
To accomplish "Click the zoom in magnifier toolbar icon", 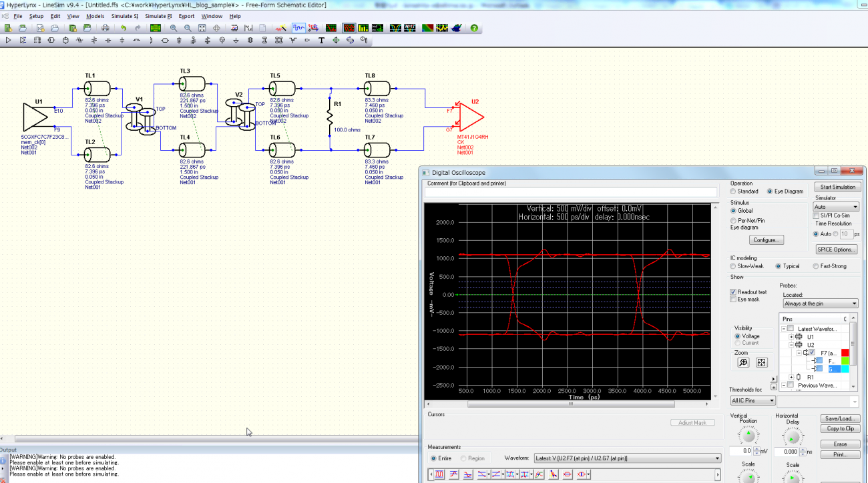I will pyautogui.click(x=174, y=28).
